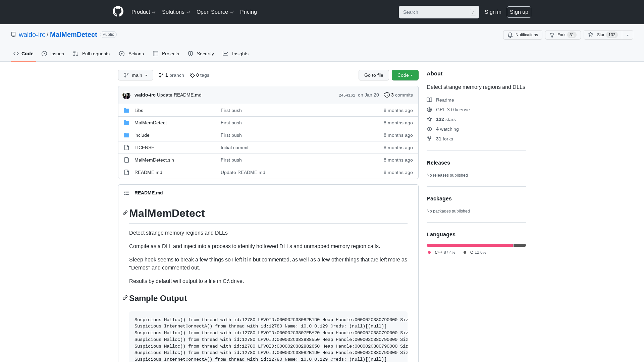The image size is (644, 362).
Task: Click the Sign up button
Action: click(x=519, y=12)
